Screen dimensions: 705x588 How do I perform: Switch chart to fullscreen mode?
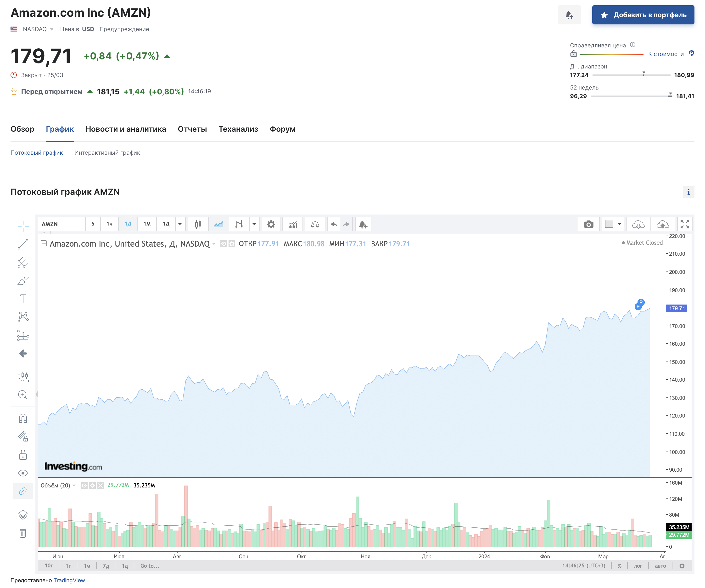pos(685,224)
